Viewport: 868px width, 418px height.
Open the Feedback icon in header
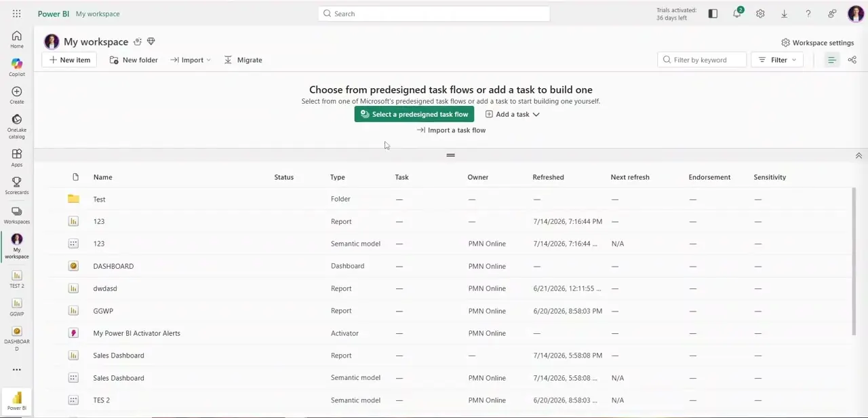[x=832, y=14]
